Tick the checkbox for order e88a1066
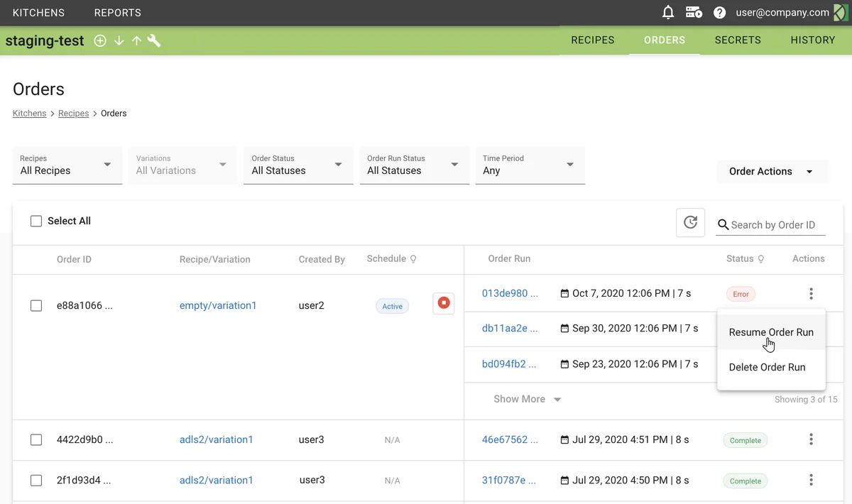852x504 pixels. pyautogui.click(x=36, y=306)
